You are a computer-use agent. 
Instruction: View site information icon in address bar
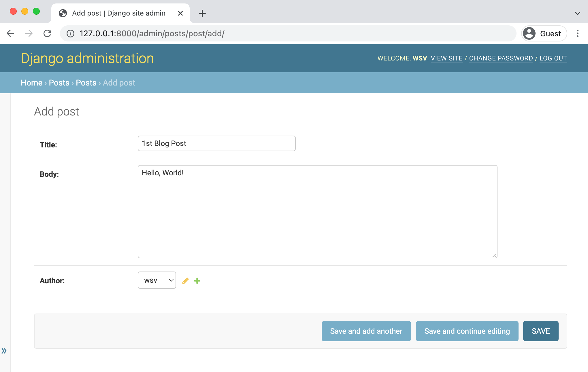click(x=70, y=34)
